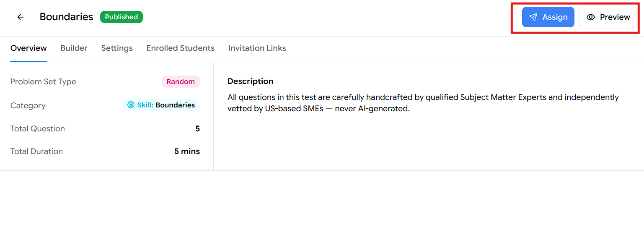
Task: Click the description paragraph text
Action: [x=423, y=103]
